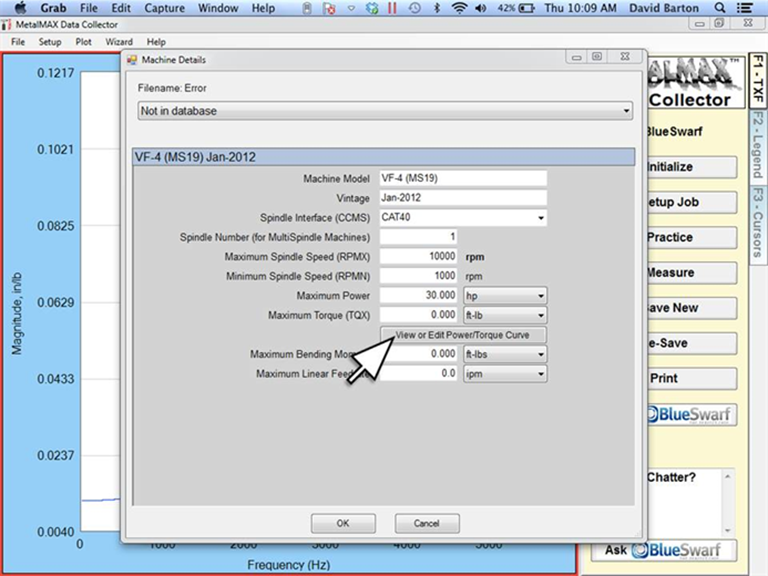This screenshot has width=768, height=576.
Task: Click the Wi-Fi status icon
Action: click(459, 8)
